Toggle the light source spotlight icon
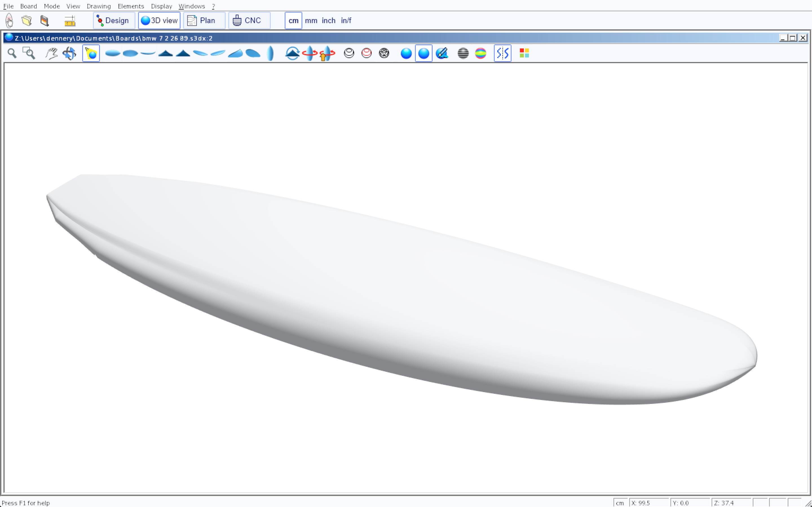 [x=91, y=53]
